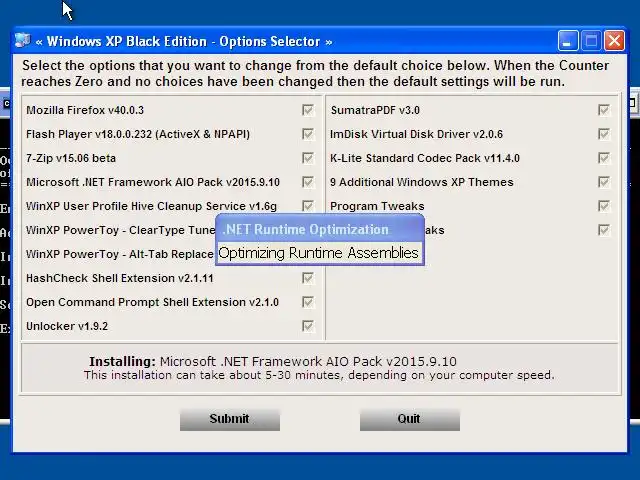Click WinXP User Profile Hive Cleanup Service label
Screen dimensions: 640x480
[151, 206]
